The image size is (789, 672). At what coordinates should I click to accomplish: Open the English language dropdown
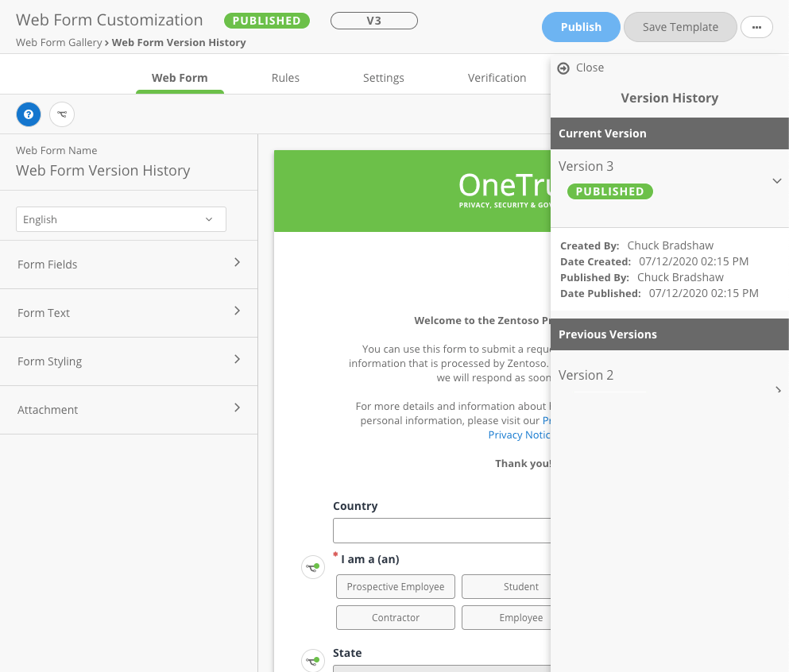point(121,219)
